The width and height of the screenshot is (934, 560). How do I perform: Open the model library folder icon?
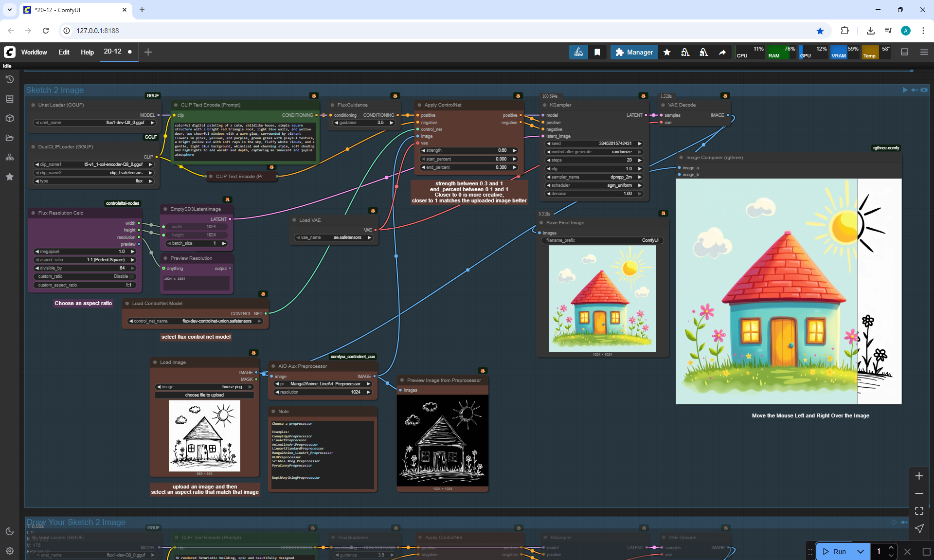[x=9, y=138]
